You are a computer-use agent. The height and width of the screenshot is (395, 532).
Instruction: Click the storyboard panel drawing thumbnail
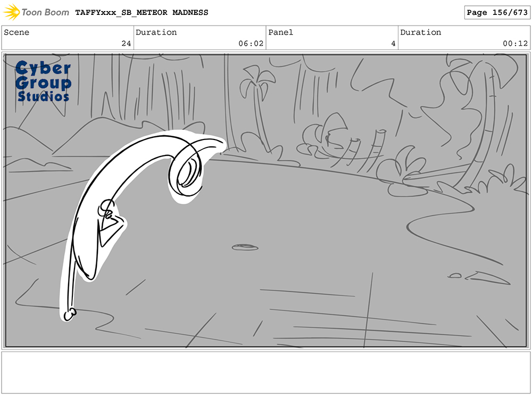[x=266, y=201]
